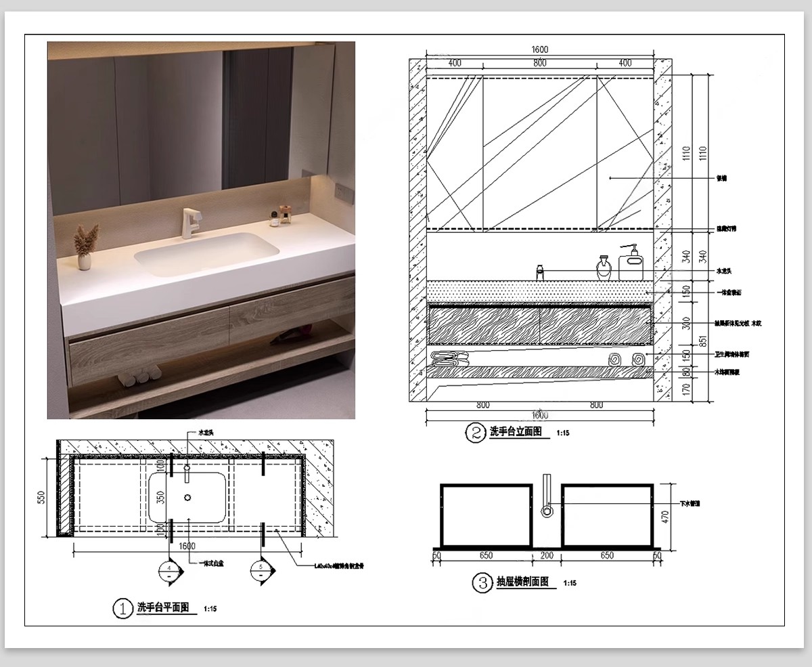
Task: Select the folded towels stack in elevation
Action: [449, 358]
